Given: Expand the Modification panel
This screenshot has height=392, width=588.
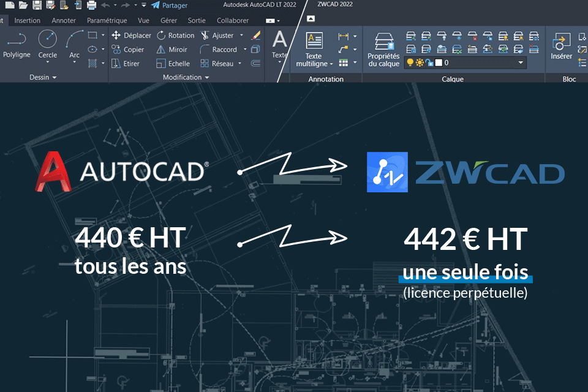Looking at the screenshot, I should click(x=186, y=77).
